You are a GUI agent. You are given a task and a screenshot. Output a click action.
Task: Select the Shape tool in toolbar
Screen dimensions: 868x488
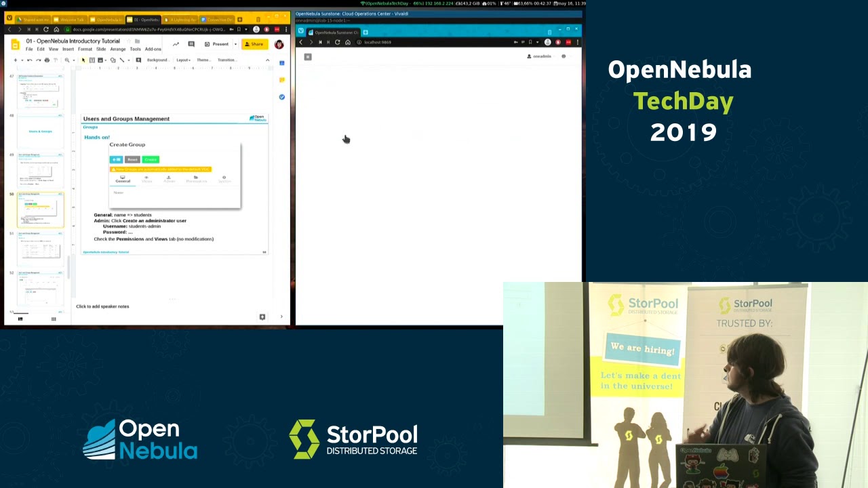[x=113, y=60]
